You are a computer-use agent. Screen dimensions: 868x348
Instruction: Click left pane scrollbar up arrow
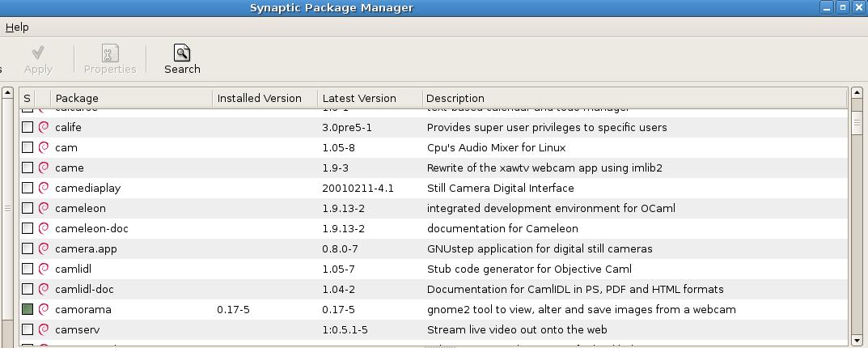[x=7, y=93]
